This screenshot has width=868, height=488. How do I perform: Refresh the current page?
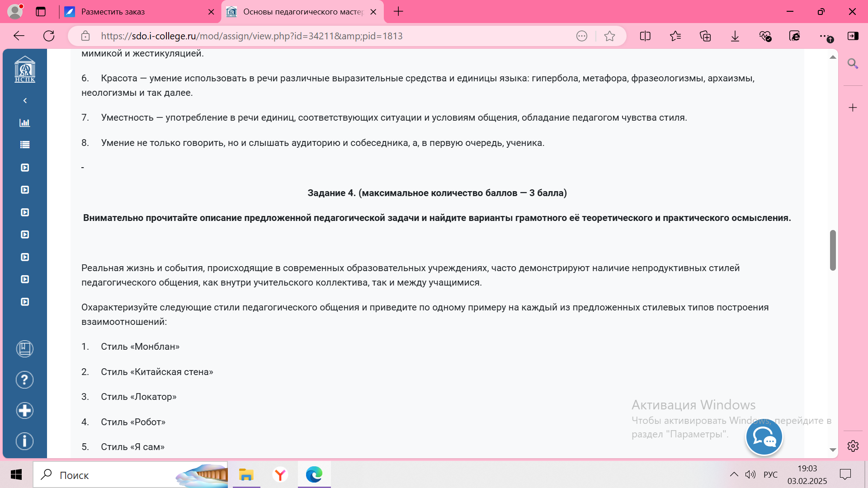[x=49, y=36]
